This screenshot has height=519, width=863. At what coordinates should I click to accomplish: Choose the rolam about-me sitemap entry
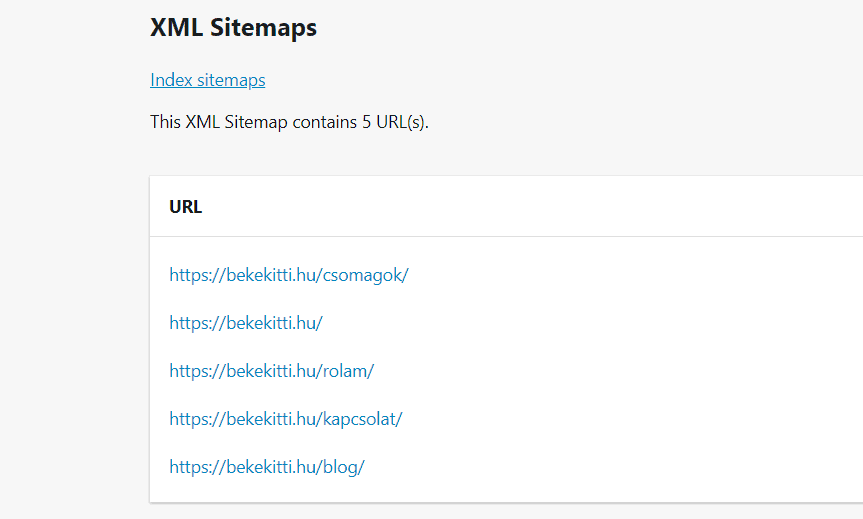click(272, 370)
